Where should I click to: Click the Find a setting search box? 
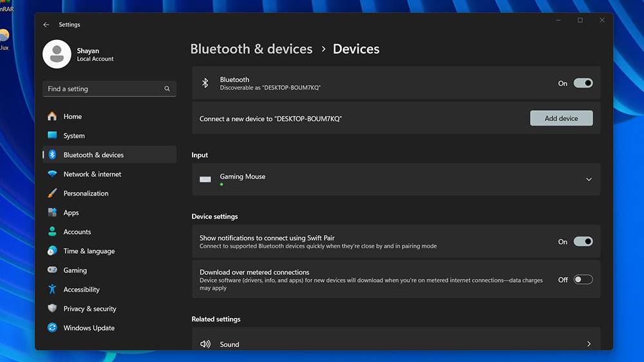click(109, 89)
